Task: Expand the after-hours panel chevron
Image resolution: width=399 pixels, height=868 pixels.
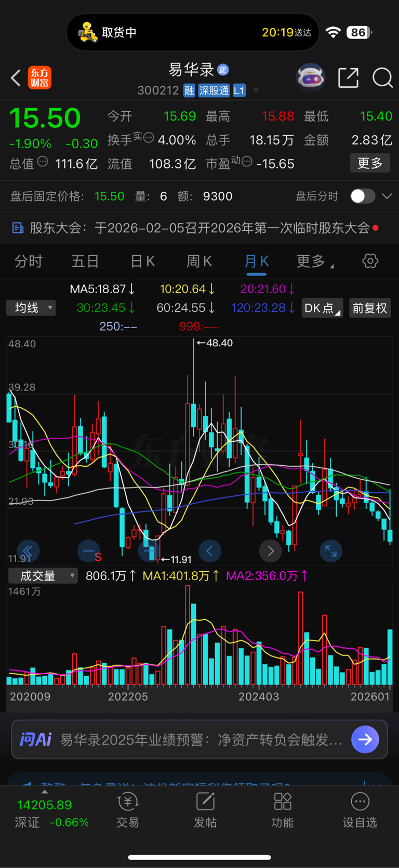Action: [x=387, y=196]
